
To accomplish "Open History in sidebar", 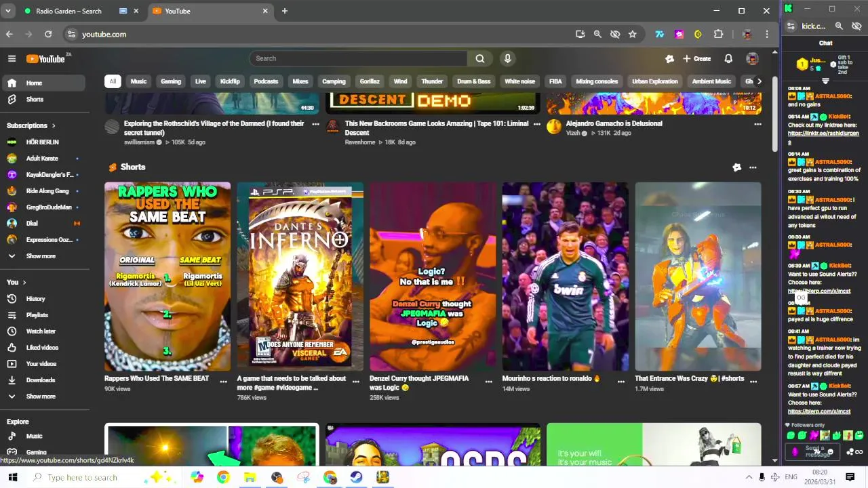I will tap(44, 299).
